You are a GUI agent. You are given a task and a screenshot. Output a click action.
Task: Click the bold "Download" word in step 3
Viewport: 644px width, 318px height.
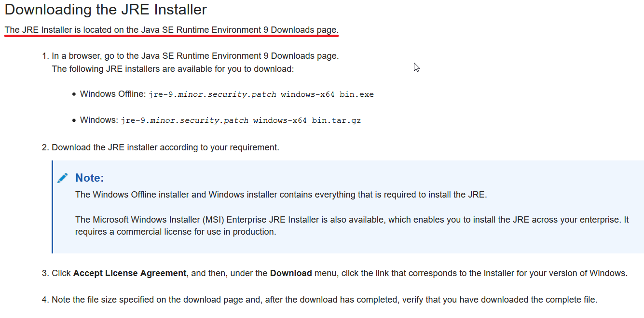pyautogui.click(x=291, y=273)
